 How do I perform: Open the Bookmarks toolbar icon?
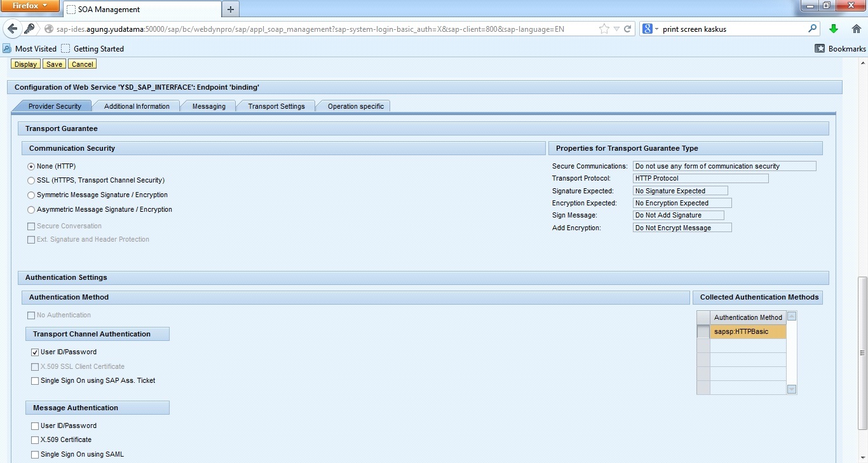pos(820,48)
